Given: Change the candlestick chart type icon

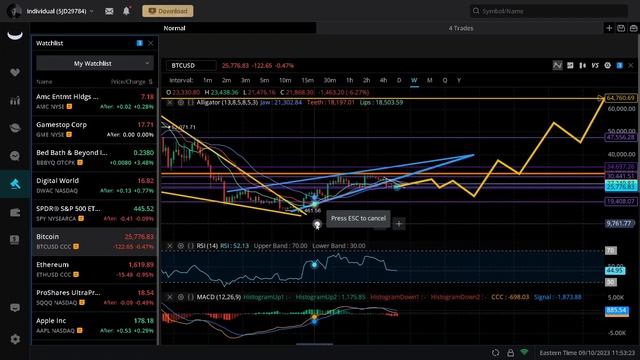Looking at the screenshot, I should [582, 65].
